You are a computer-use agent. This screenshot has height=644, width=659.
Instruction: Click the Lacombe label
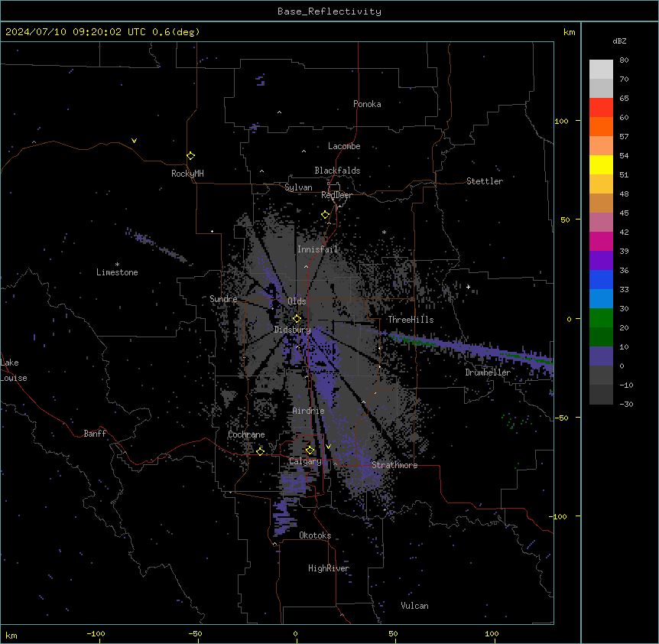coord(344,146)
